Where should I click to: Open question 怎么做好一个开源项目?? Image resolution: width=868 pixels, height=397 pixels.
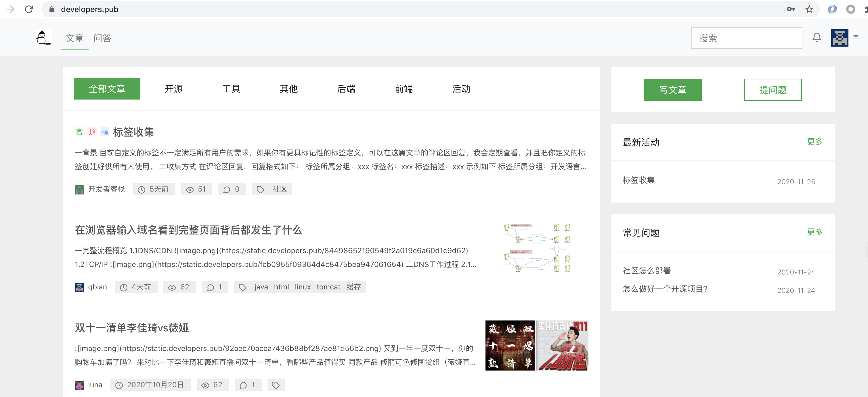tap(665, 289)
